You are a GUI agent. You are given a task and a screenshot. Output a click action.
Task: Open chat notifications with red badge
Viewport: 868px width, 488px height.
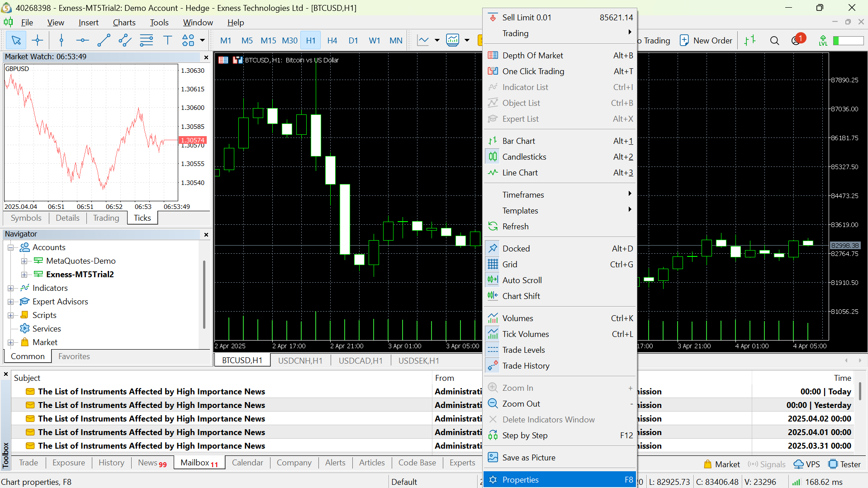click(797, 40)
